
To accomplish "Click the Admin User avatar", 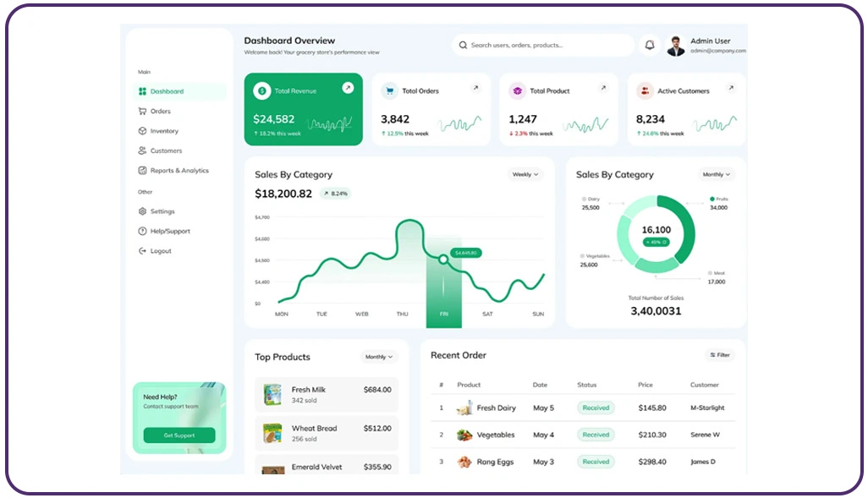I will coord(676,46).
